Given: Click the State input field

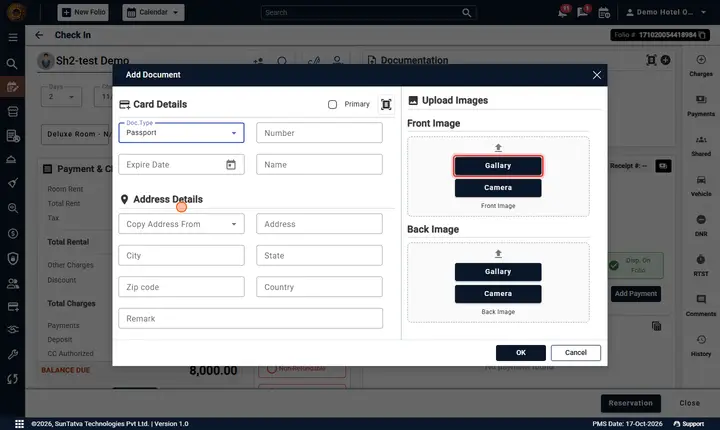Looking at the screenshot, I should pos(319,255).
